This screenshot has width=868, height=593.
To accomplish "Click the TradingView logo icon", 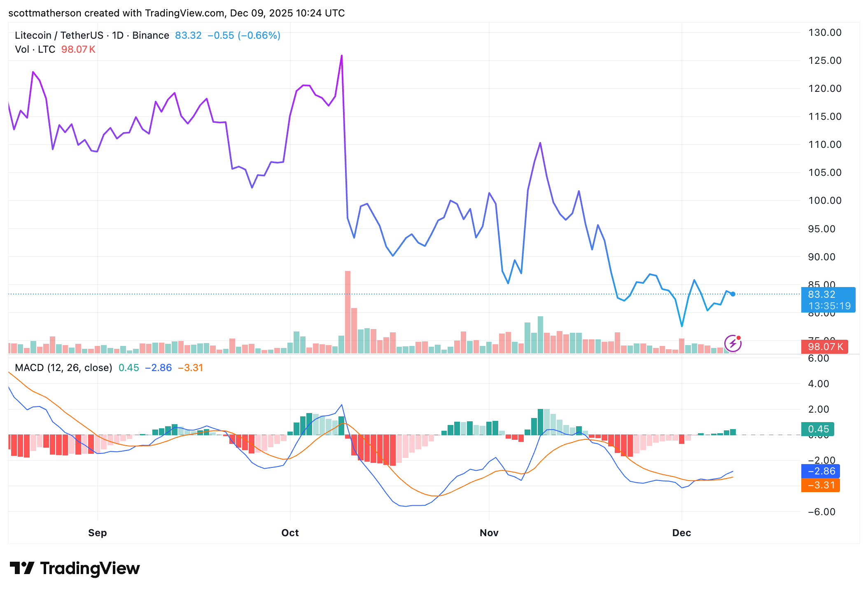I will (x=22, y=568).
